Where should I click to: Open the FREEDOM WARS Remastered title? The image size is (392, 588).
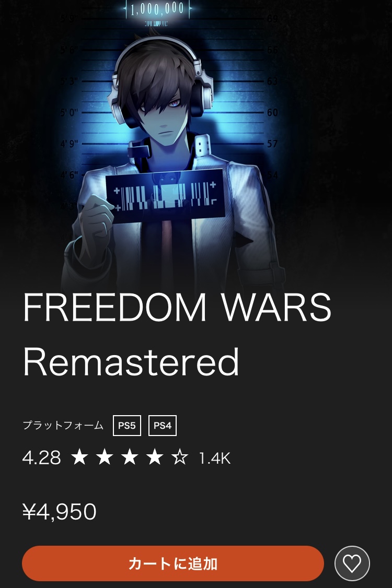tap(177, 334)
